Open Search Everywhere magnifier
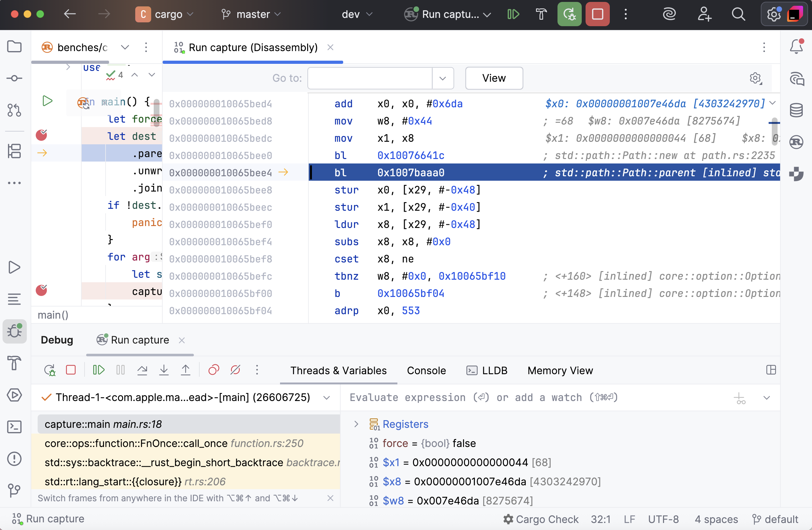 (738, 14)
